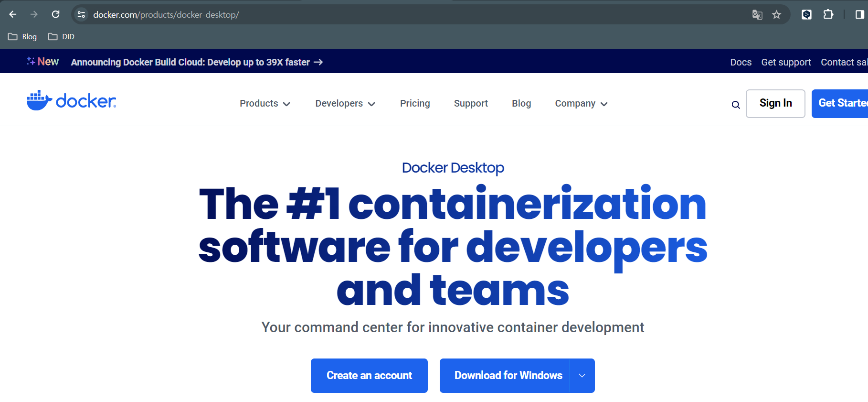
Task: Open the Pricing page
Action: 415,104
